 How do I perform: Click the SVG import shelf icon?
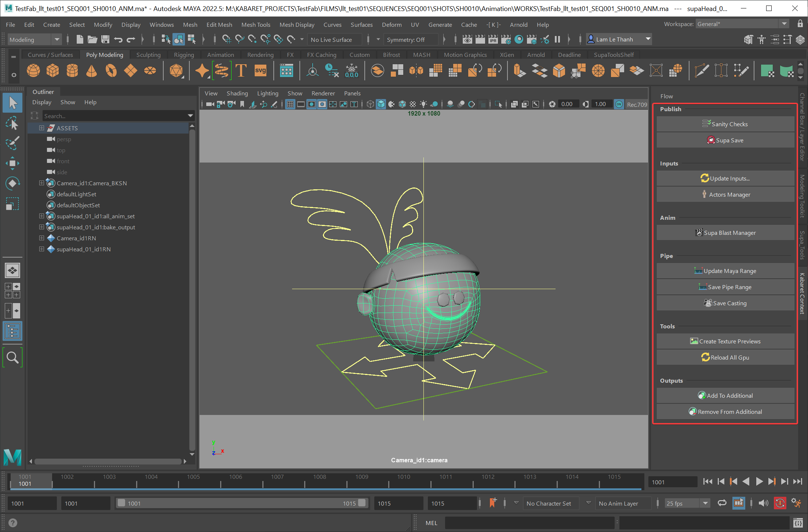pyautogui.click(x=261, y=70)
